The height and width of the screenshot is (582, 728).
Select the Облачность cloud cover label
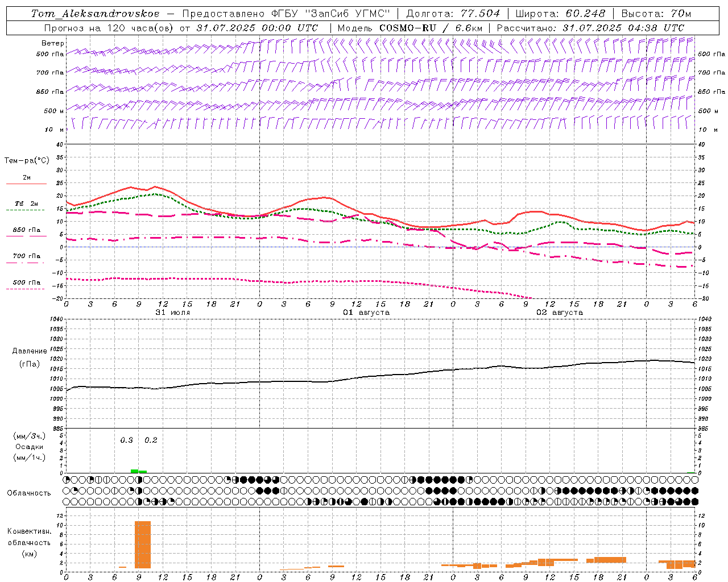click(x=29, y=493)
